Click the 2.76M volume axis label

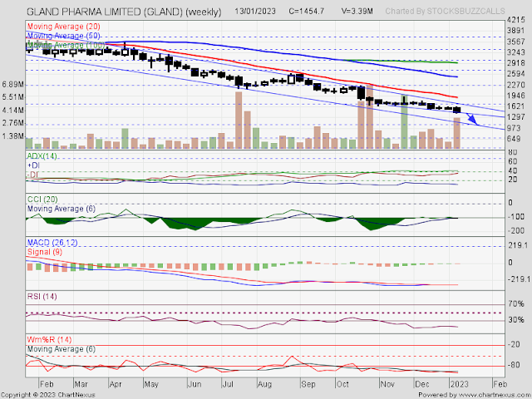(13, 123)
